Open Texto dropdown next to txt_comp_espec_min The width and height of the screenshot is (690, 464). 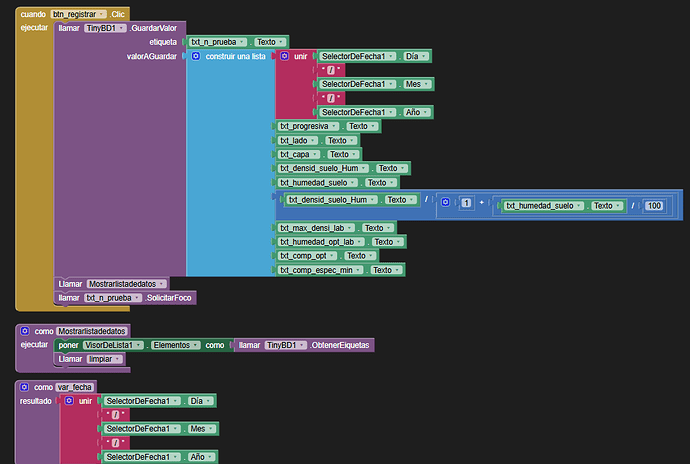400,270
